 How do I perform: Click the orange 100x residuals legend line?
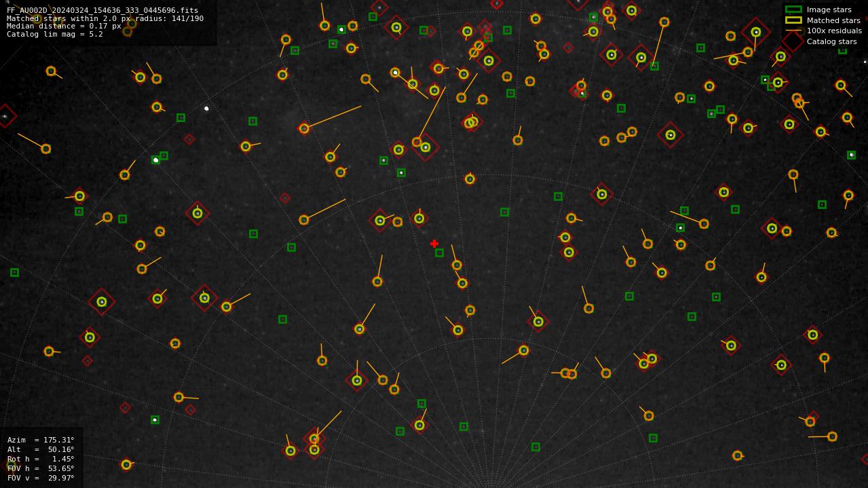793,31
